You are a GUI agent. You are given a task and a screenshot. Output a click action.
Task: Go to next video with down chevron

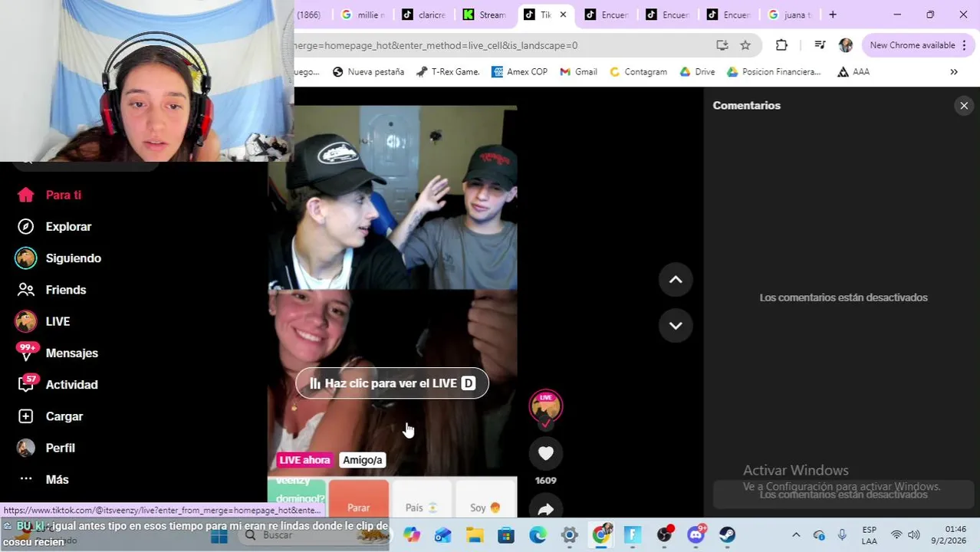676,325
